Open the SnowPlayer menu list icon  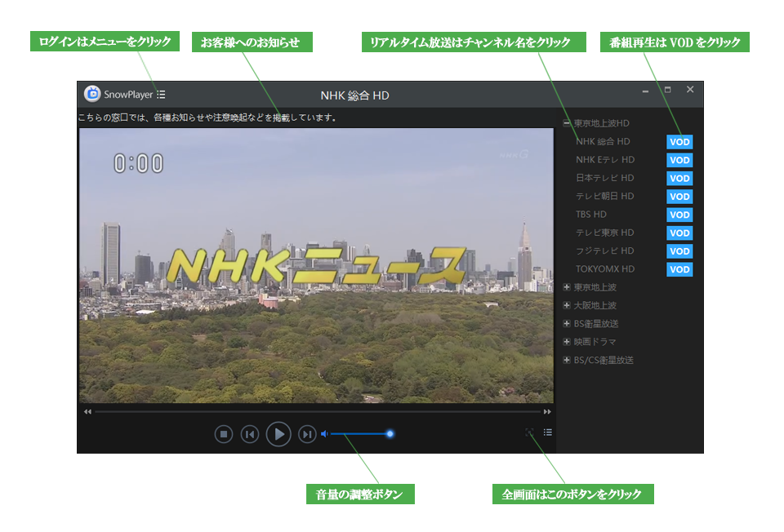click(x=161, y=95)
